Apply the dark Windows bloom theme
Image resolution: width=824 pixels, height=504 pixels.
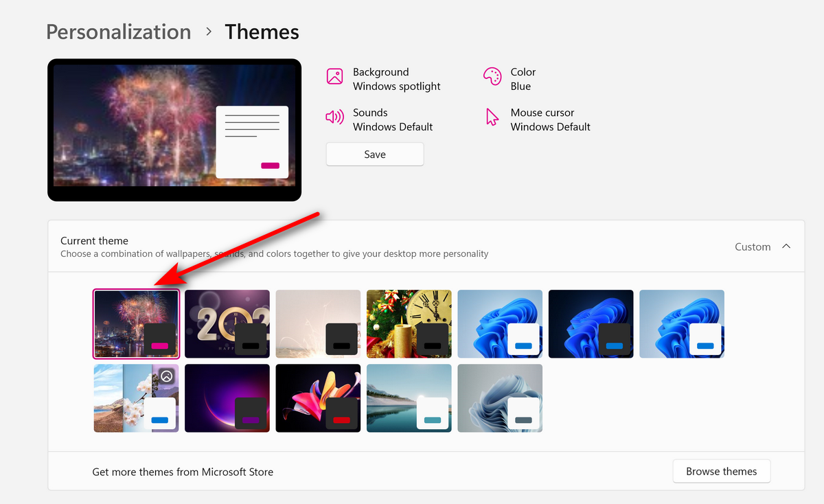pos(591,324)
